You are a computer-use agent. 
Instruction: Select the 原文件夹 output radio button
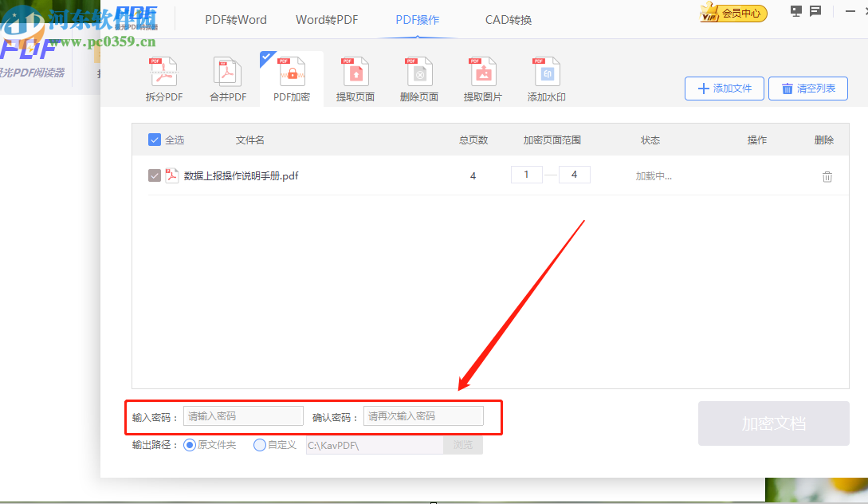189,445
